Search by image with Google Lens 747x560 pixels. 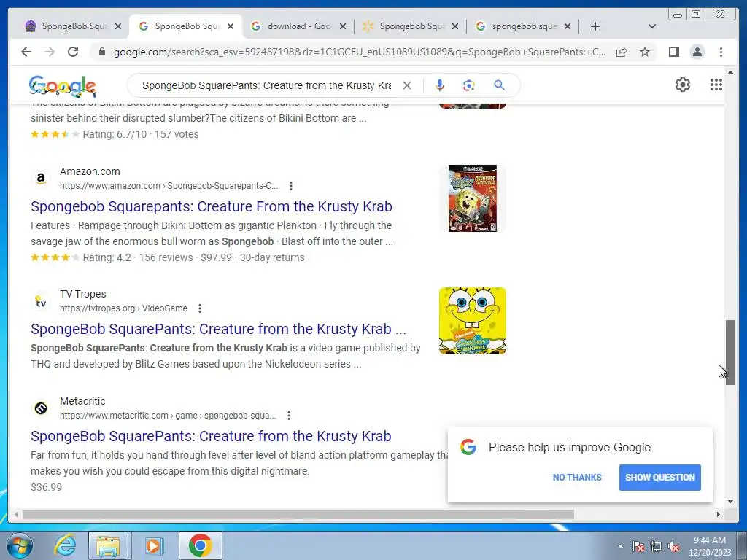pos(469,85)
